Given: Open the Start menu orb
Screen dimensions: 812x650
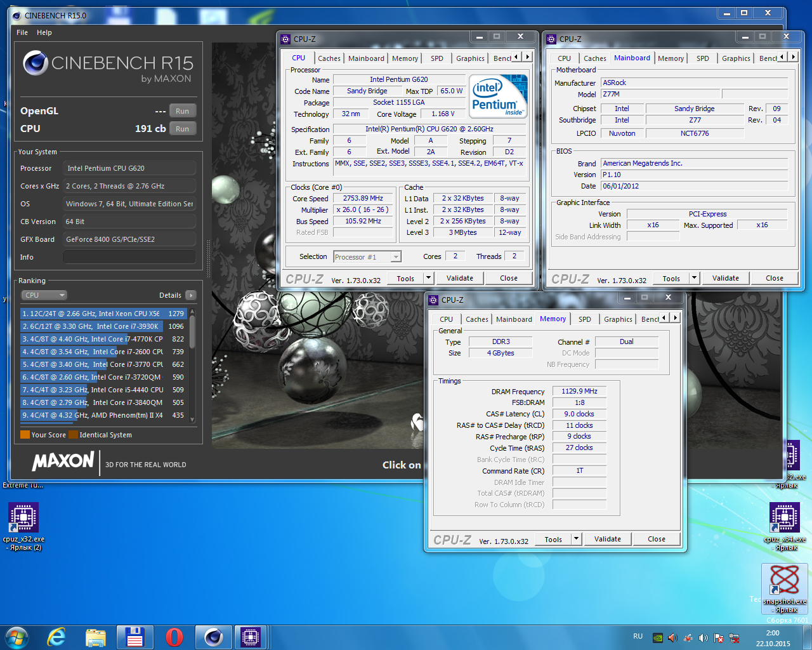Looking at the screenshot, I should 16,637.
